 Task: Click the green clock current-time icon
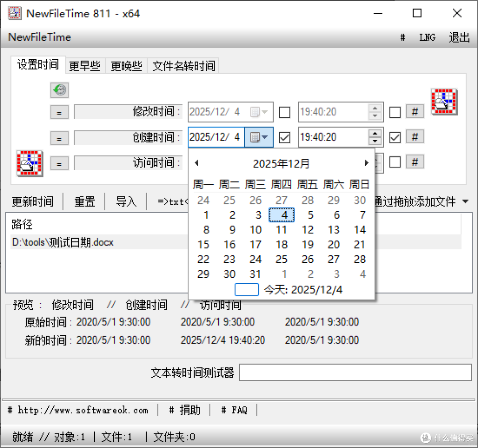pos(59,90)
